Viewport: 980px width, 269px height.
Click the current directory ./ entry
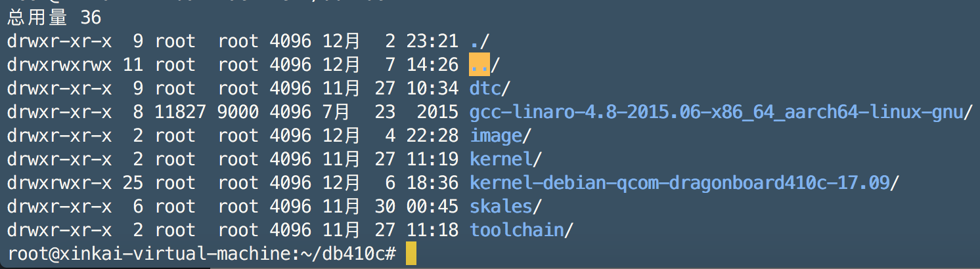[x=479, y=41]
